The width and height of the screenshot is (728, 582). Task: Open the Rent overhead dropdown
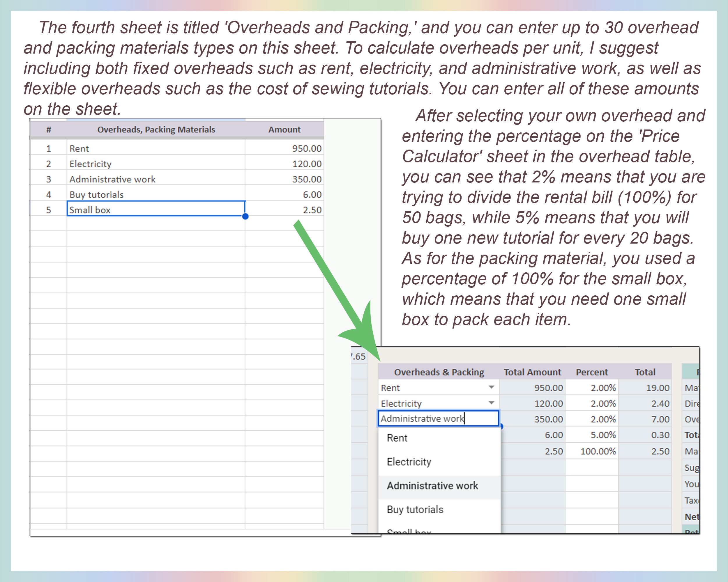click(x=492, y=387)
